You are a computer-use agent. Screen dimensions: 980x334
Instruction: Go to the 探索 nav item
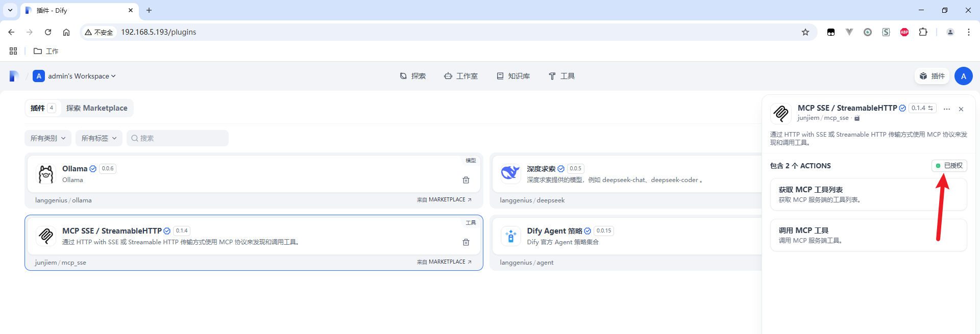coord(412,76)
